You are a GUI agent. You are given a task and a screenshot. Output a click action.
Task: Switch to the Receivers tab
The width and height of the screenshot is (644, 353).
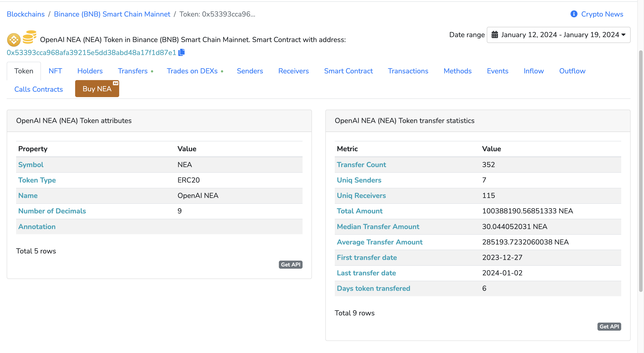point(294,71)
